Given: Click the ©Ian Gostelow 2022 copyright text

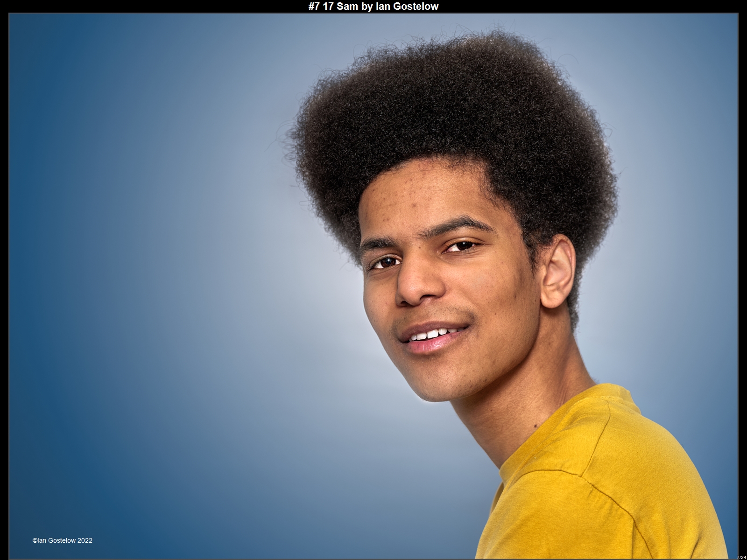Looking at the screenshot, I should click(x=62, y=540).
